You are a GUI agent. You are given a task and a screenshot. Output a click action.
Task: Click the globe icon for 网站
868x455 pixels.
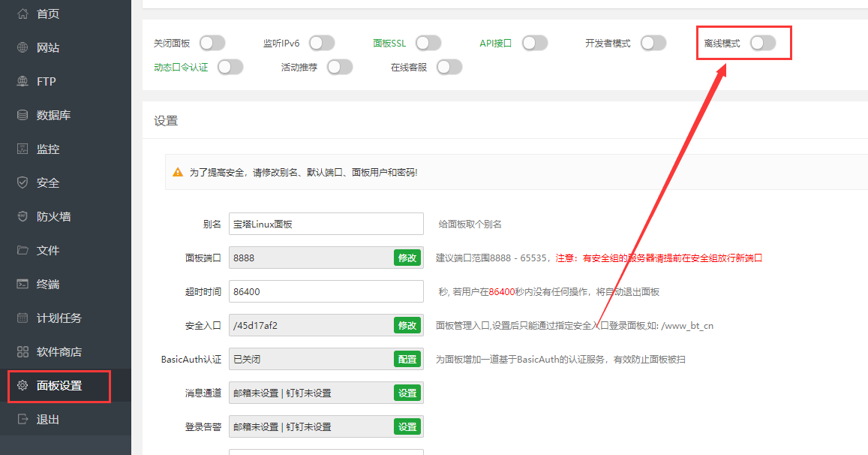point(23,47)
